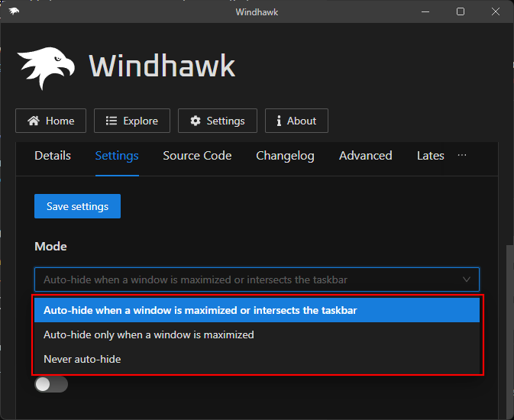This screenshot has width=514, height=420.
Task: Open the About button
Action: 296,121
